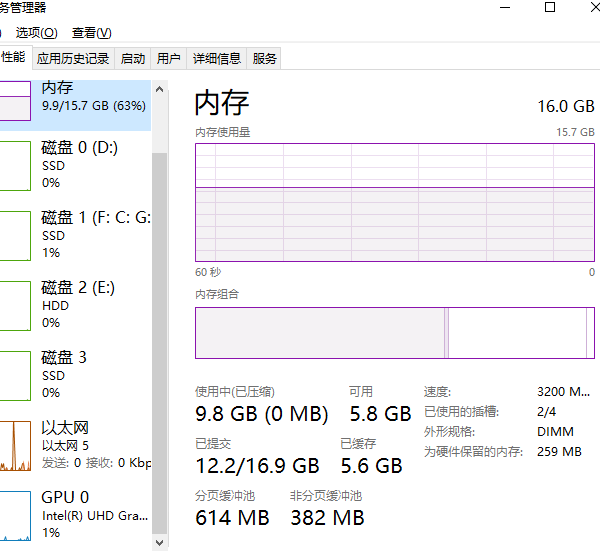This screenshot has height=553, width=600.
Task: Close the Task Manager window
Action: click(592, 8)
